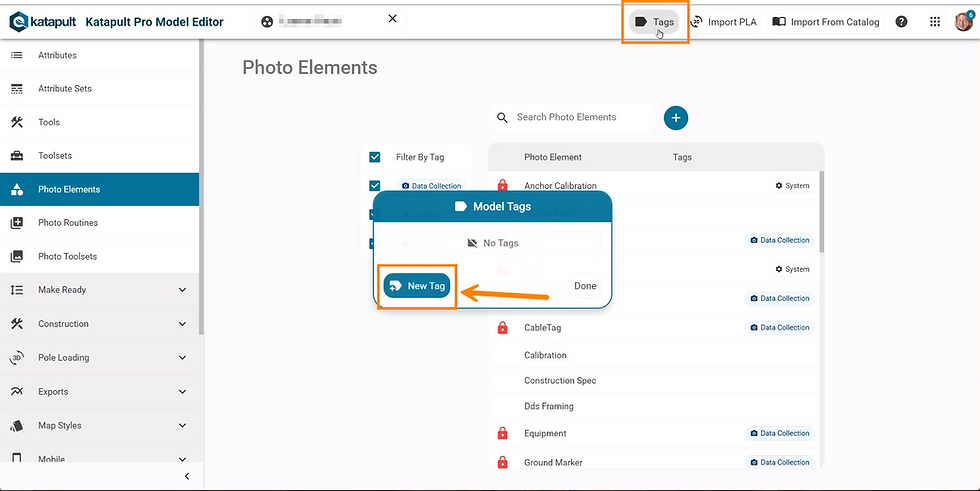Click the Photo Elements shapes icon
The width and height of the screenshot is (980, 491).
pos(17,189)
